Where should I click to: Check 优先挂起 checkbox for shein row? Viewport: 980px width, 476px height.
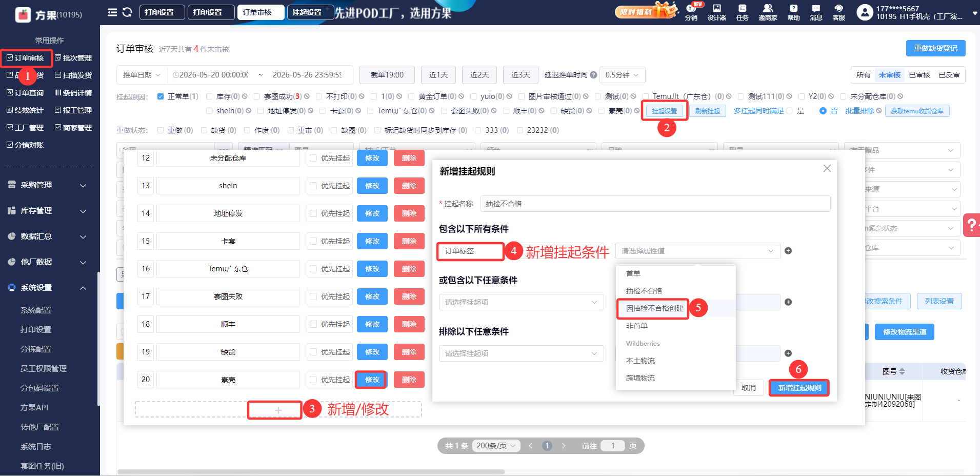313,186
